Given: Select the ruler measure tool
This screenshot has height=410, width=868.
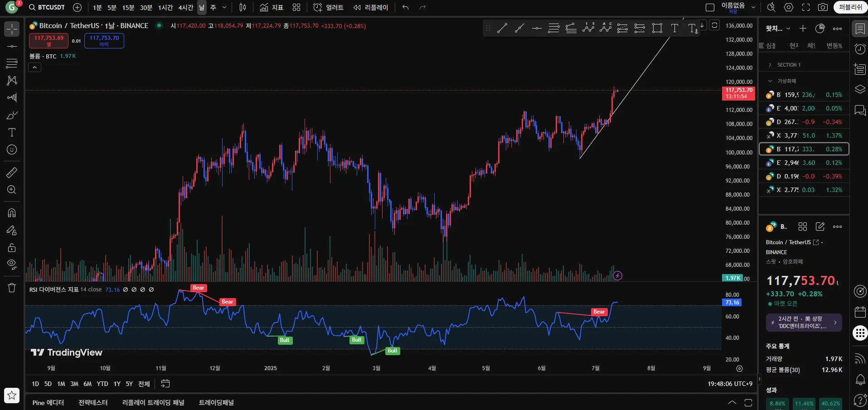Looking at the screenshot, I should click(12, 172).
